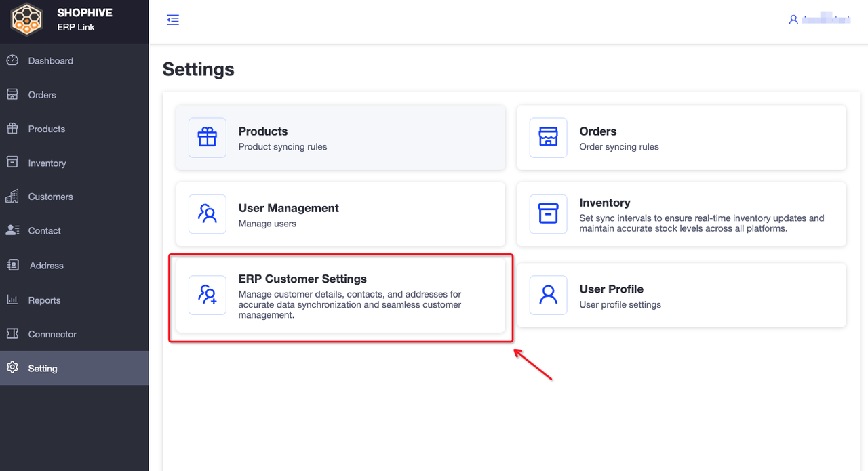Select the User Management people icon
The image size is (868, 471).
point(208,214)
